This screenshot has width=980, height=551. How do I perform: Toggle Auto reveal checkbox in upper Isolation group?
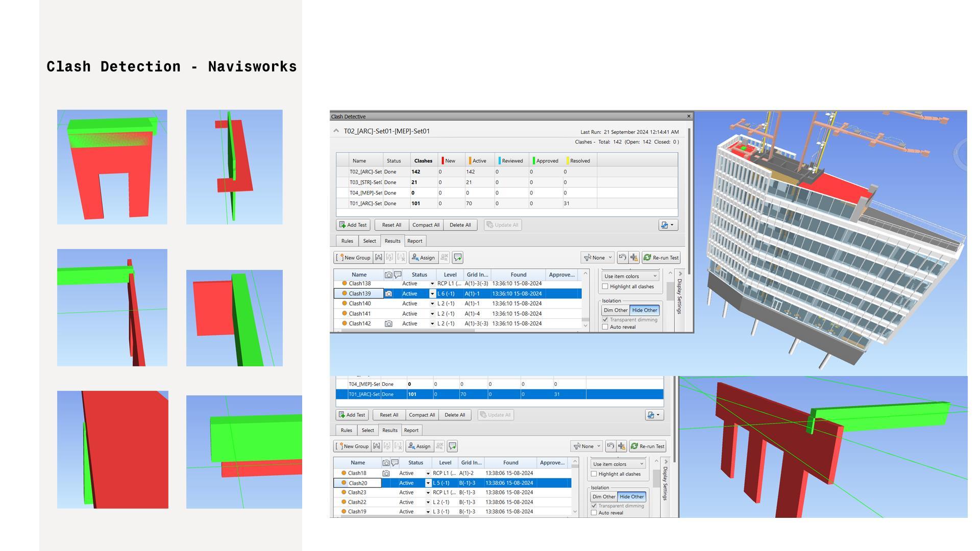[x=605, y=327]
